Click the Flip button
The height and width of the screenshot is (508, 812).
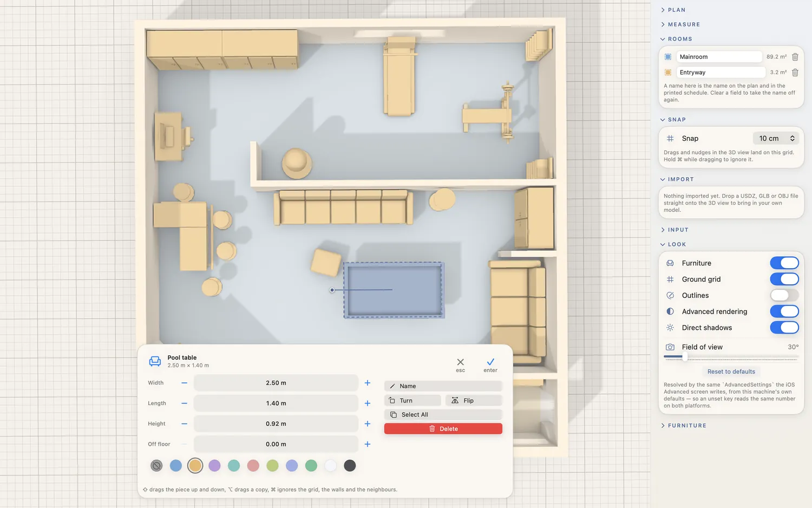click(474, 401)
